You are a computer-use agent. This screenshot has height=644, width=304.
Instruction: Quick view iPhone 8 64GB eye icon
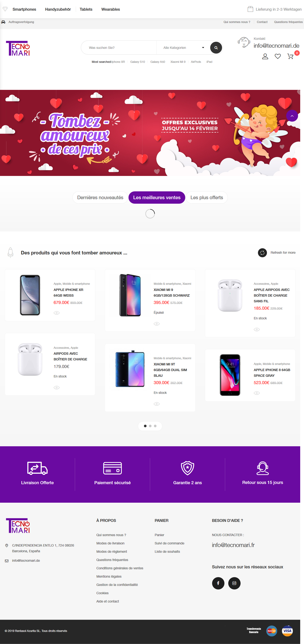click(x=257, y=393)
